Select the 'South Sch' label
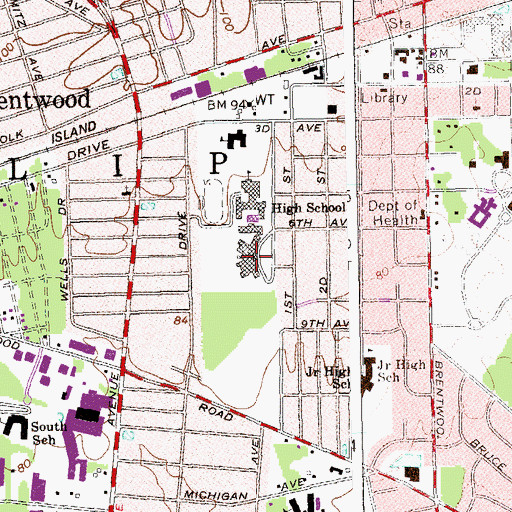Screen dimensions: 512x512 coord(48,433)
